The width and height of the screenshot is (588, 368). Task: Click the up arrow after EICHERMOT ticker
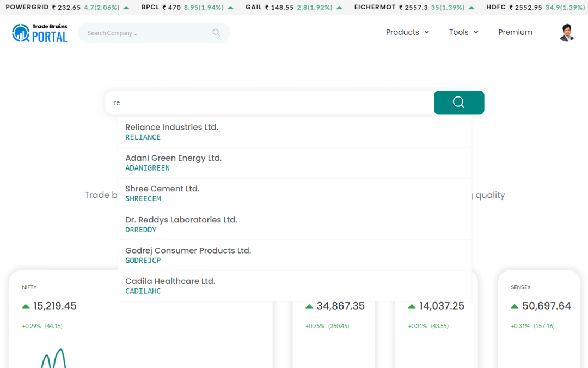point(471,8)
